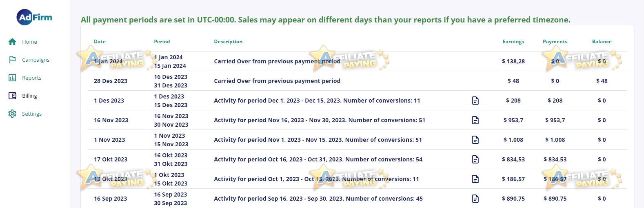Image resolution: width=644 pixels, height=208 pixels.
Task: Navigate to Reports section
Action: (31, 78)
